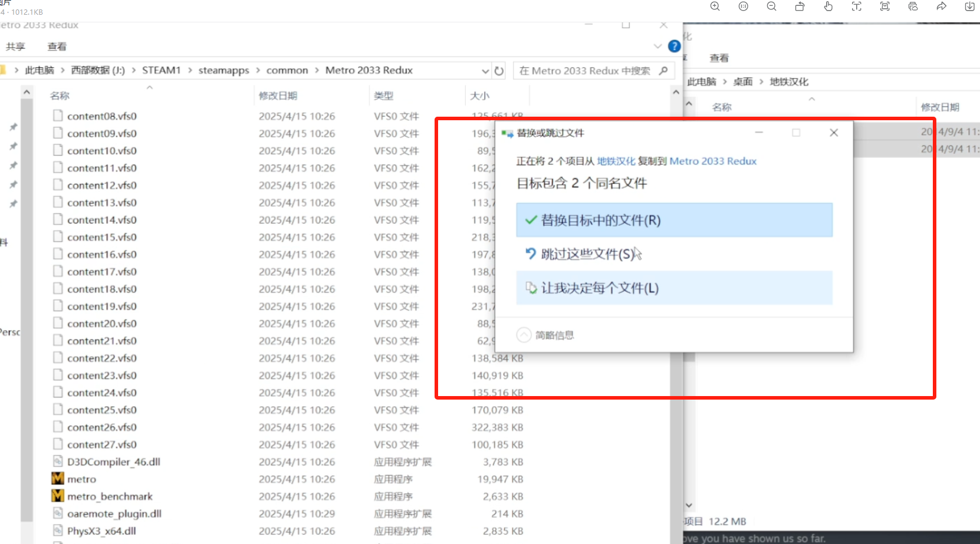Click the PhysX3_x64.dll file icon
This screenshot has height=544, width=980.
[x=57, y=530]
